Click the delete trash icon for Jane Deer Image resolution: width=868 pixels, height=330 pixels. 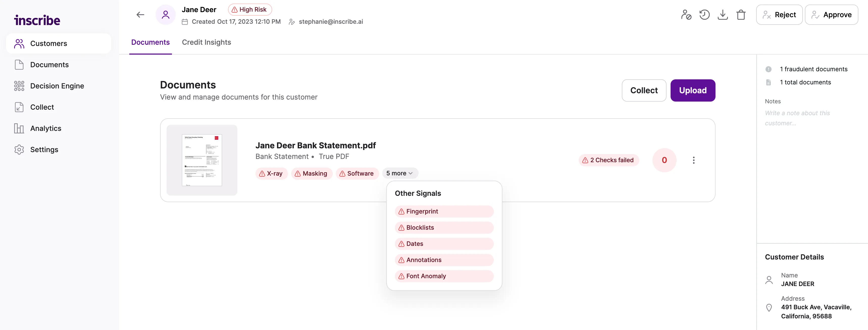(741, 14)
